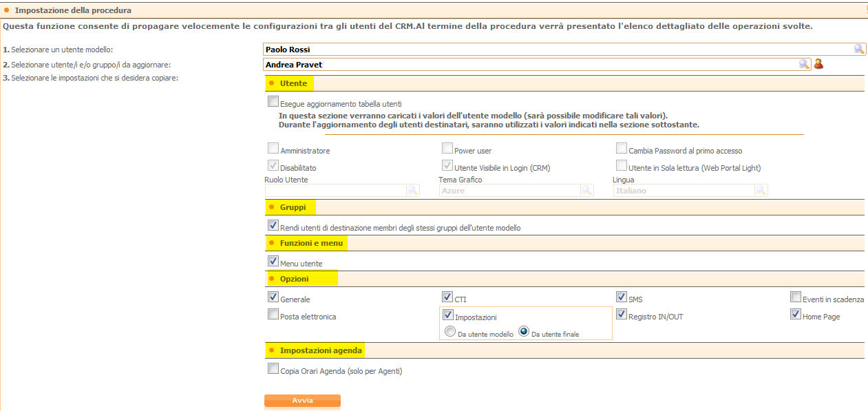Viewport: 868px width, 411px height.
Task: Enable Esegue aggiornamento tabella utenti checkbox
Action: [273, 102]
